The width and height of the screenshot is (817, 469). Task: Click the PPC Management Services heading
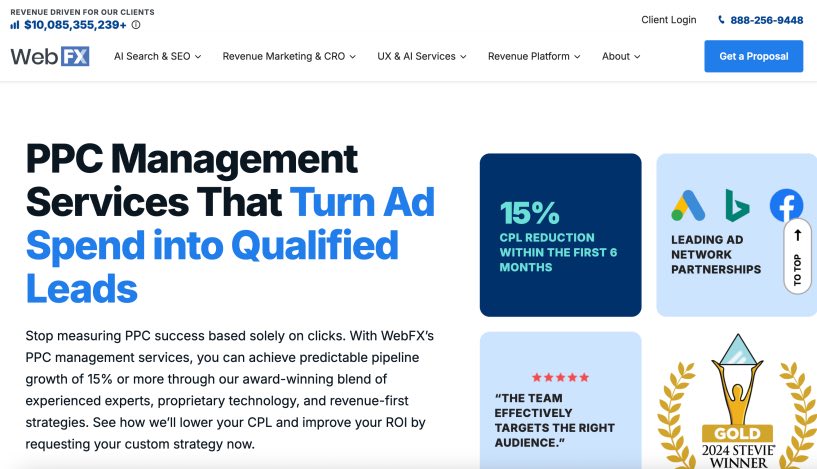click(230, 223)
